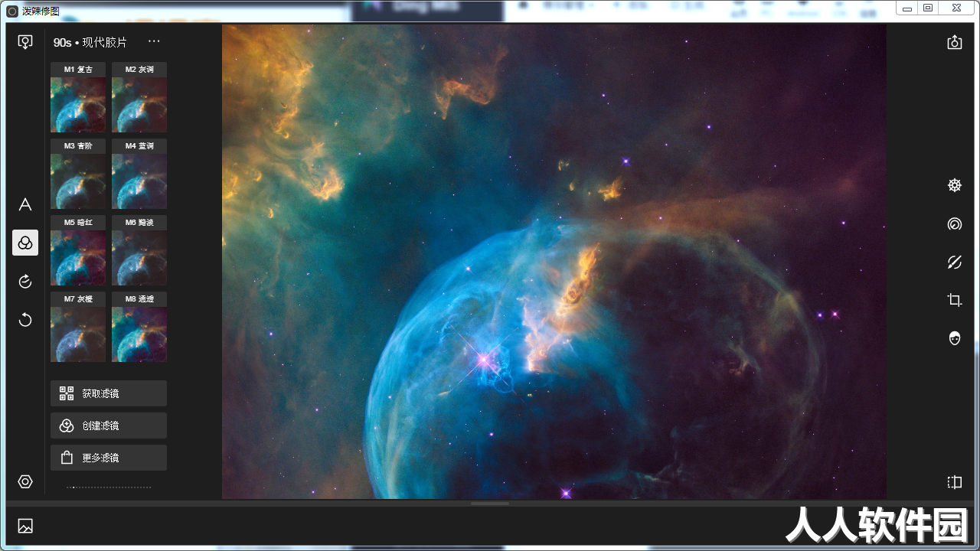
Task: Click the filter pack page dots indicator
Action: point(109,487)
